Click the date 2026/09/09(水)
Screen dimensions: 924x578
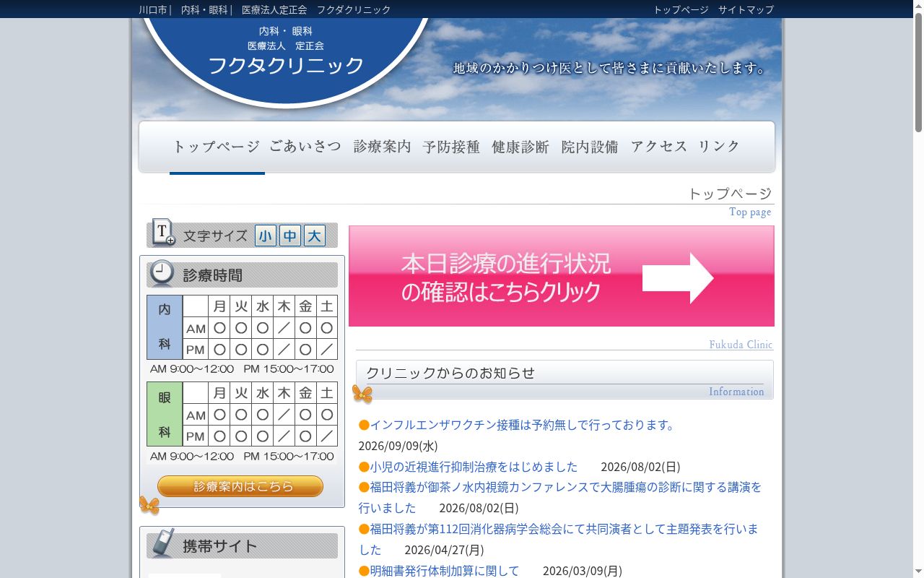point(398,446)
